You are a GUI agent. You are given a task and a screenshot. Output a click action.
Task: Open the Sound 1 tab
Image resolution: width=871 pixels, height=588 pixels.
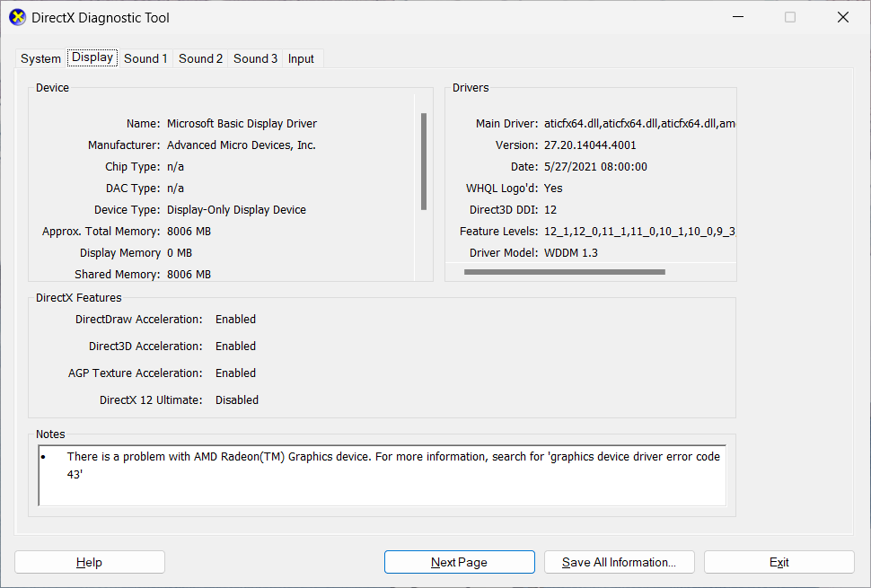[x=145, y=59]
